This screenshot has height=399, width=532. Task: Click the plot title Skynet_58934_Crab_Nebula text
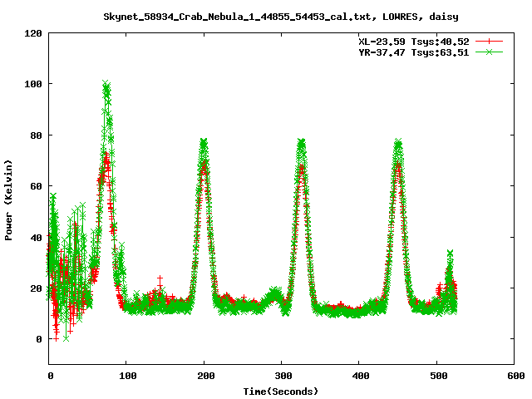click(281, 17)
